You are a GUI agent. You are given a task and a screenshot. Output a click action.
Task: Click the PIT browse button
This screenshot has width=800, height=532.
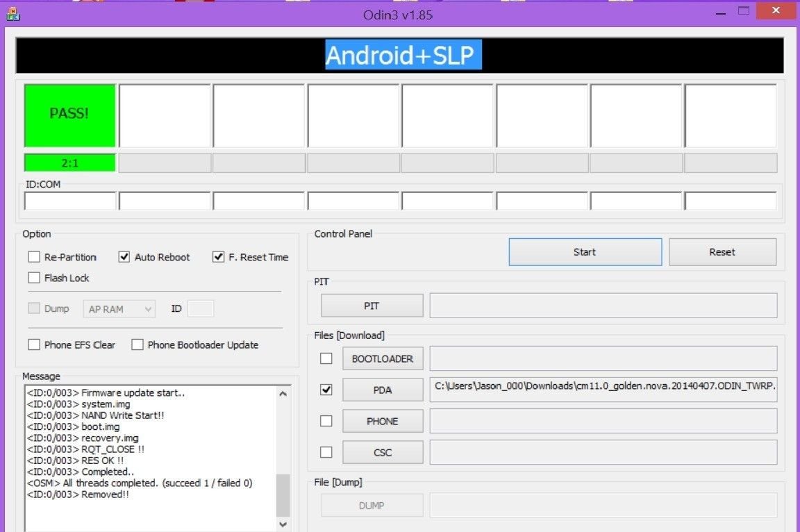pos(372,306)
